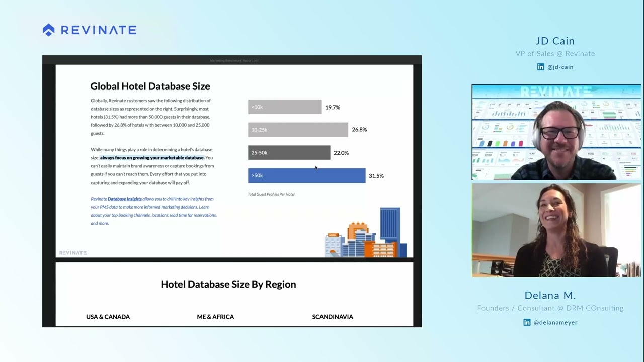This screenshot has height=362, width=644.
Task: Open the @jd-cain LinkedIn handle
Action: pos(560,67)
